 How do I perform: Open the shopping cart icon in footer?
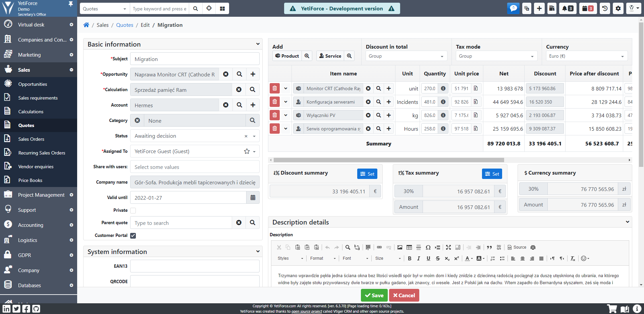612,309
